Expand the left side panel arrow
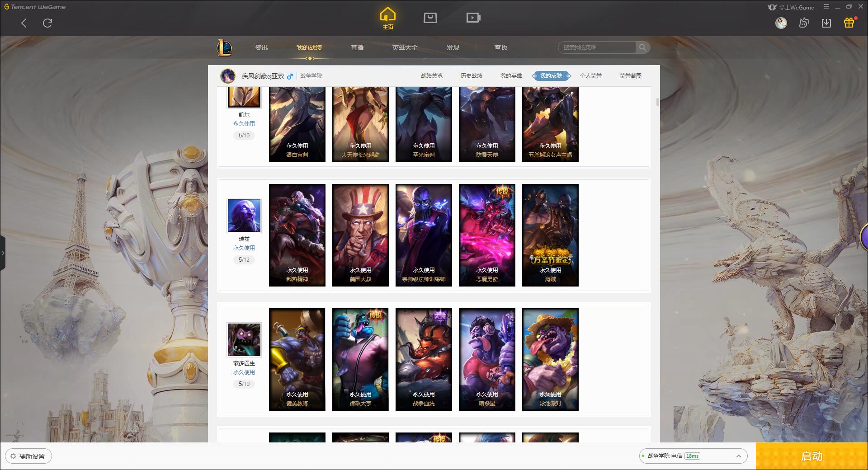The image size is (868, 470). (3, 253)
